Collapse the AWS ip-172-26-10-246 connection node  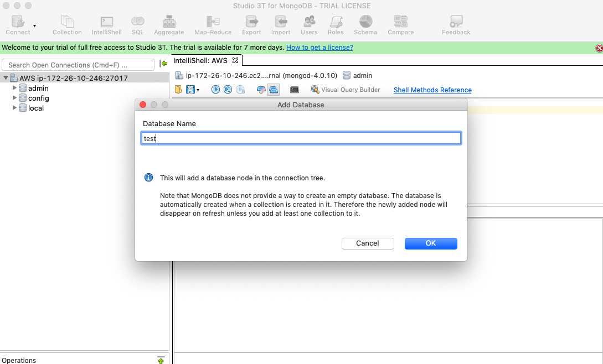(x=6, y=77)
